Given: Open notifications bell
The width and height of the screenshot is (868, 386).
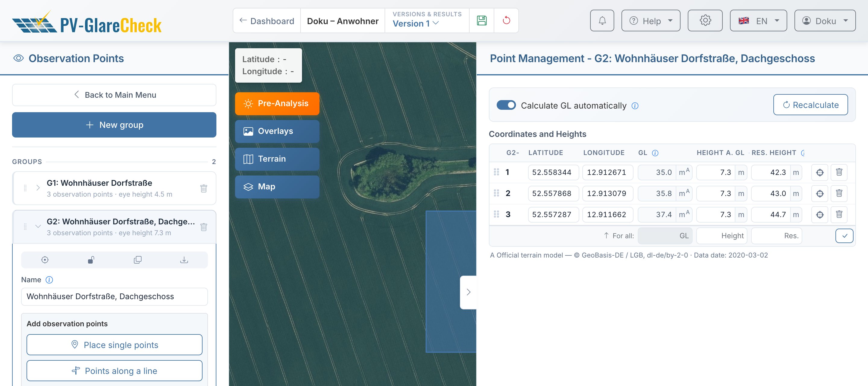Looking at the screenshot, I should [x=602, y=21].
